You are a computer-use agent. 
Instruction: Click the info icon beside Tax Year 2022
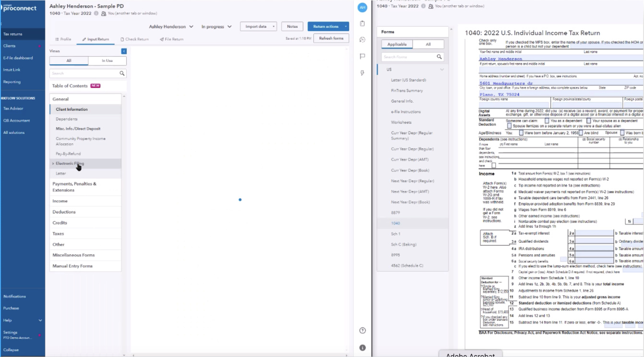96,13
